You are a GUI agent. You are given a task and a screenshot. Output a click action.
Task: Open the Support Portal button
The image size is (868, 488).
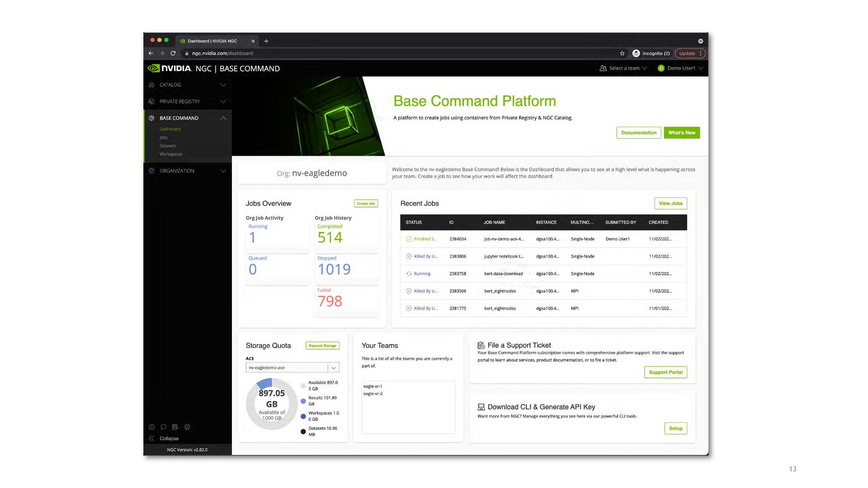[x=665, y=372]
